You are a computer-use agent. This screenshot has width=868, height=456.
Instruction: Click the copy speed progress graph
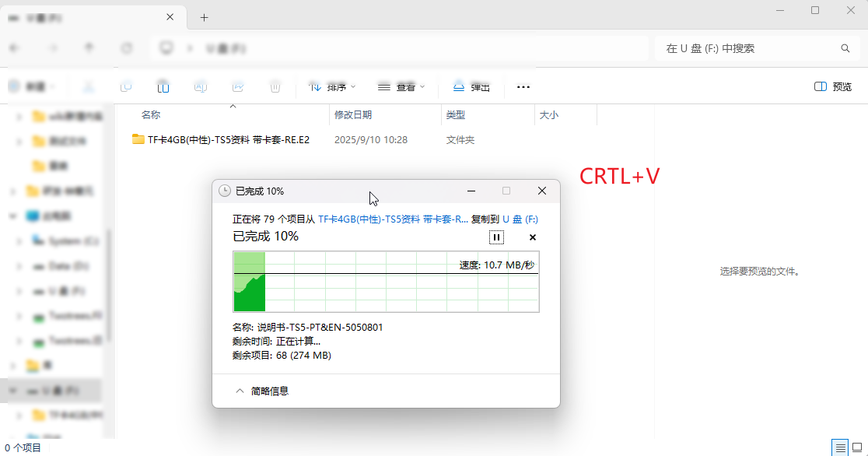[386, 281]
